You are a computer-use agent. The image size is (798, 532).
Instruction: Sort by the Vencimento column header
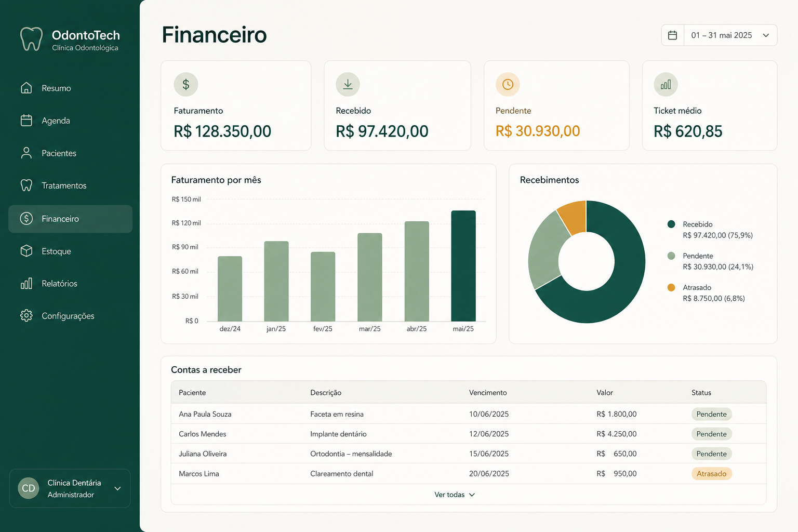488,393
